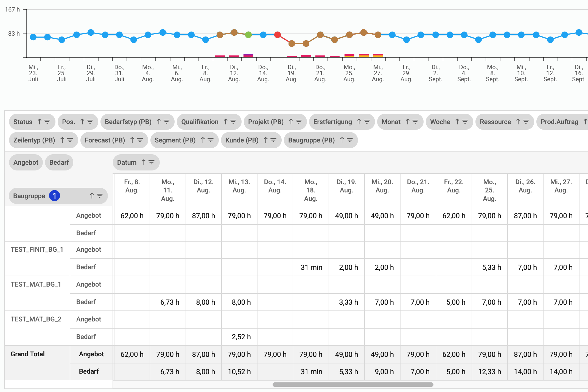Viewport: 588px width, 392px height.
Task: Open filter icon on Baugruppe row chip
Action: point(100,196)
